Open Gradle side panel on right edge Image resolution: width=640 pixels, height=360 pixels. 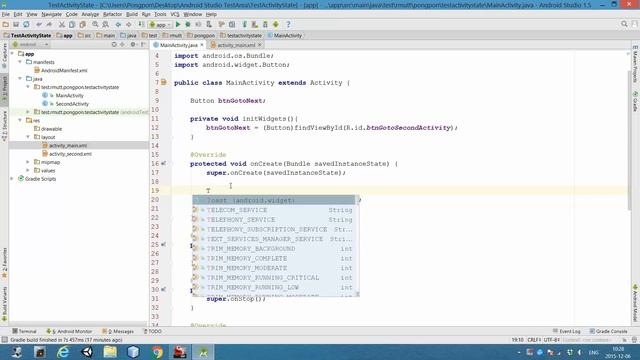635,101
